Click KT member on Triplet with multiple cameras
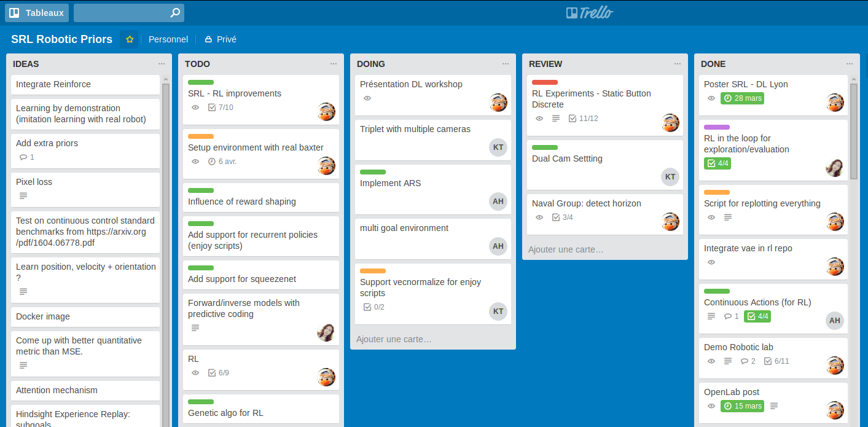This screenshot has height=427, width=868. 498,147
